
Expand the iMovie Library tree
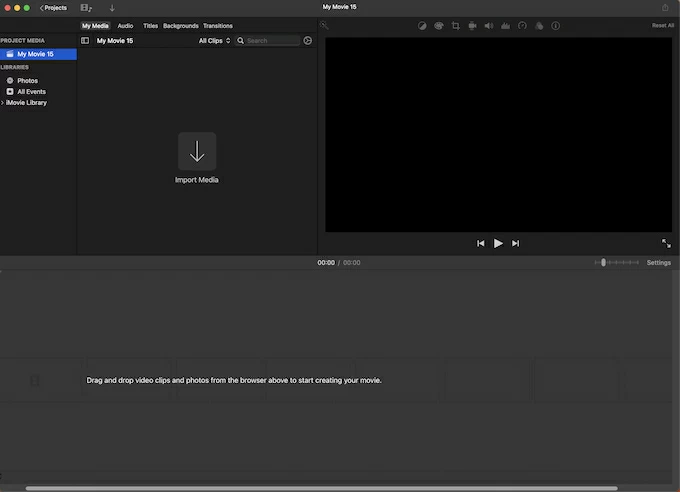coord(3,103)
